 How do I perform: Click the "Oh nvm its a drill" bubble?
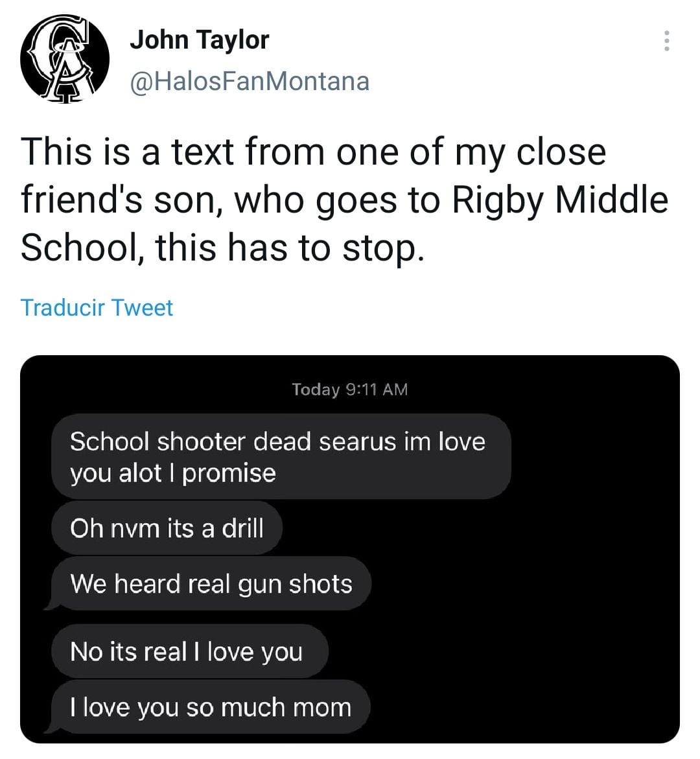tap(167, 528)
